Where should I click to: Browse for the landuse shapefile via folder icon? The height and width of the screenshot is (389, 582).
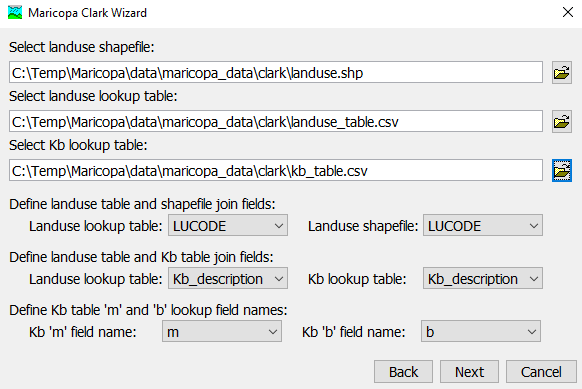click(562, 72)
